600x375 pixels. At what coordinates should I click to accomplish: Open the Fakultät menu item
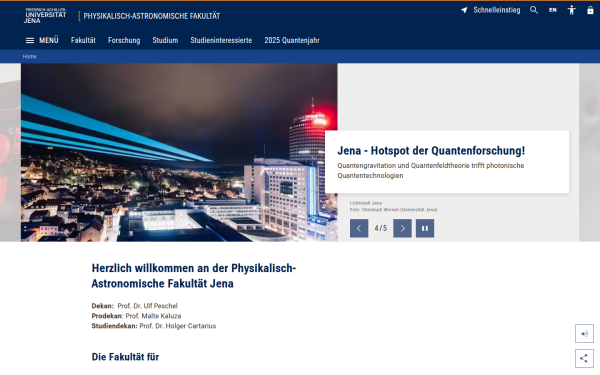pyautogui.click(x=83, y=40)
